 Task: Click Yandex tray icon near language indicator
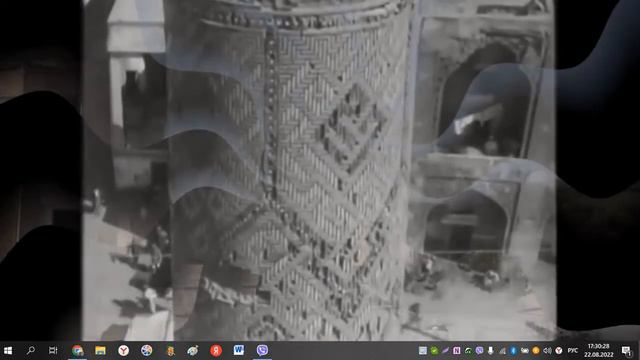pyautogui.click(x=559, y=351)
